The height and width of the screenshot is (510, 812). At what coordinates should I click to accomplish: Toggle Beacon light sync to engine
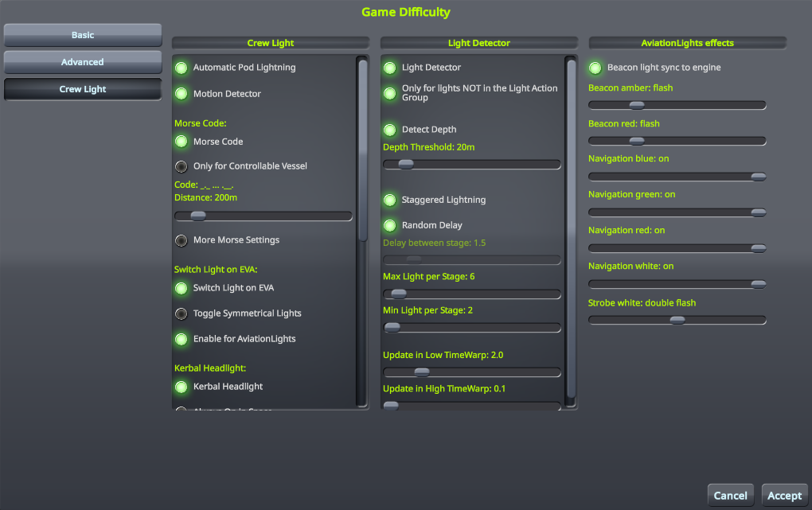(x=595, y=68)
